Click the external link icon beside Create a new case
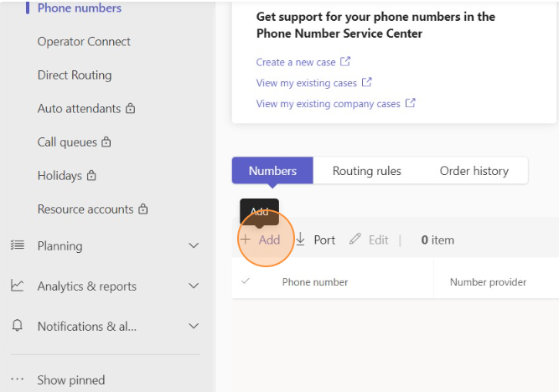The image size is (559, 392). click(x=345, y=62)
